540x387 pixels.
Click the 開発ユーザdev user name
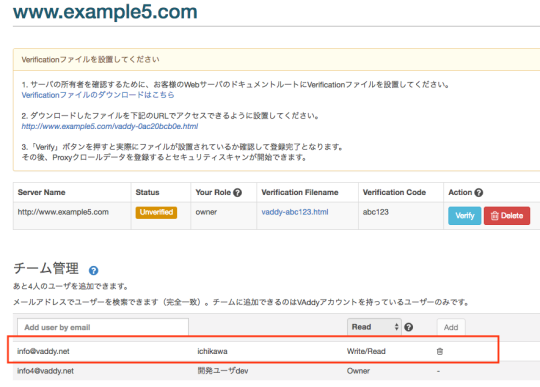coord(223,371)
